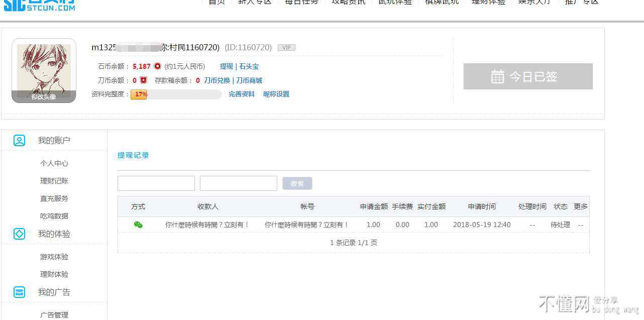
Task: Open 个人中心 in the sidebar
Action: (54, 163)
